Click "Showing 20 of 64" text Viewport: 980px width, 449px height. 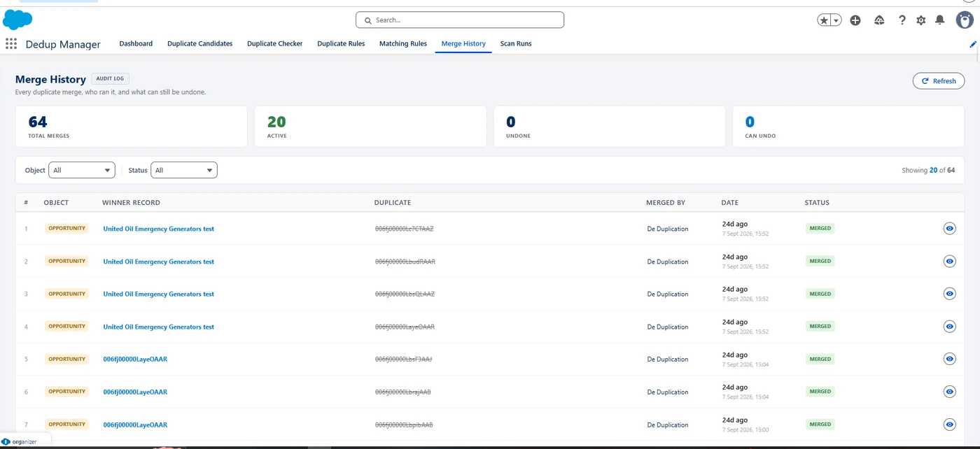click(928, 170)
